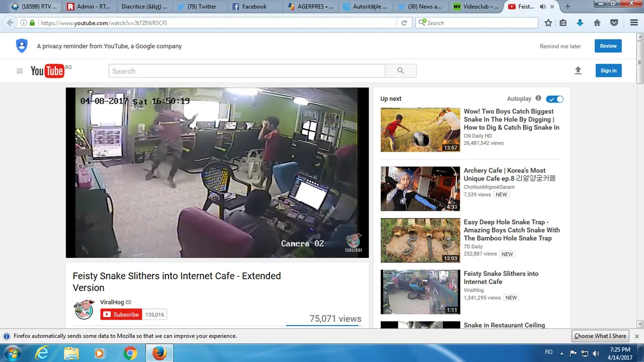This screenshot has width=644, height=362.
Task: Launch Google Chrome from taskbar
Action: (130, 353)
